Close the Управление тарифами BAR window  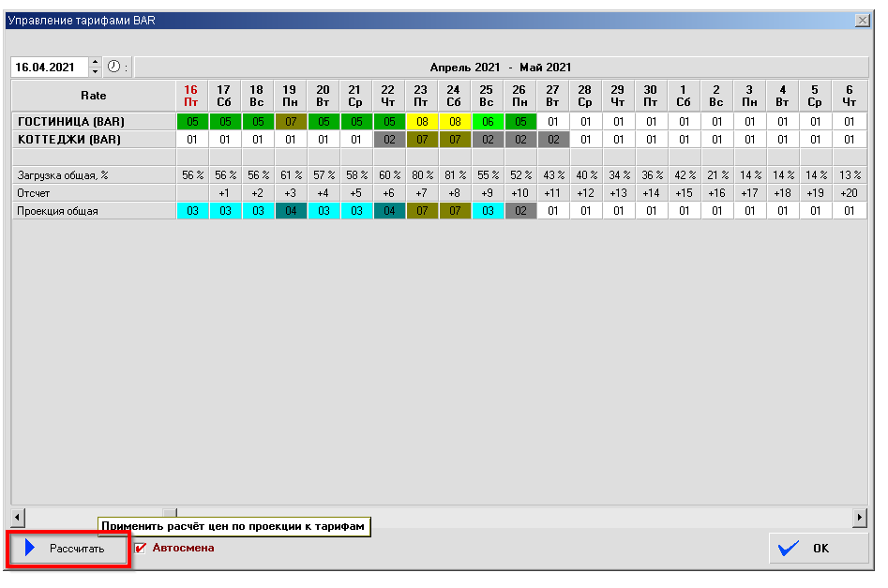tap(862, 20)
